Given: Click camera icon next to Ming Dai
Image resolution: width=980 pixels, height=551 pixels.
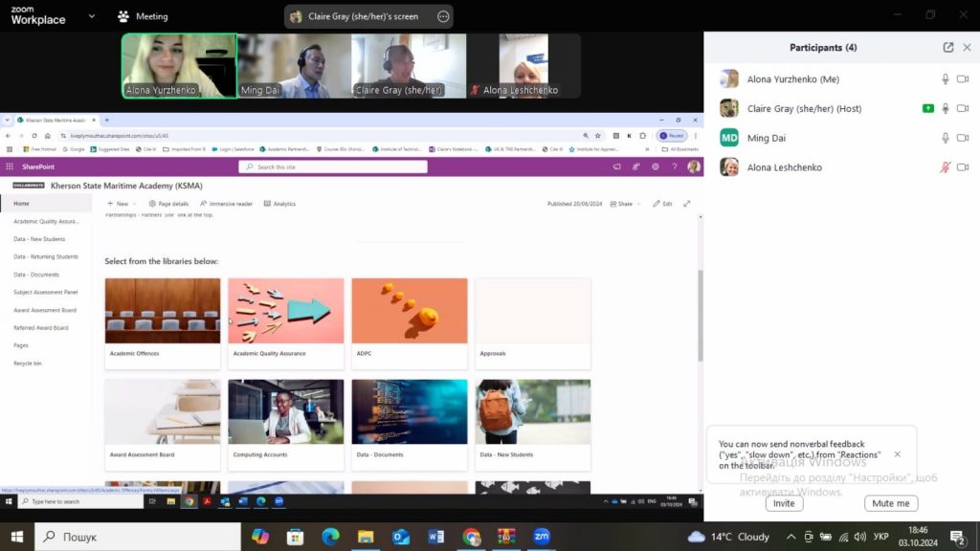Looking at the screenshot, I should [x=963, y=138].
